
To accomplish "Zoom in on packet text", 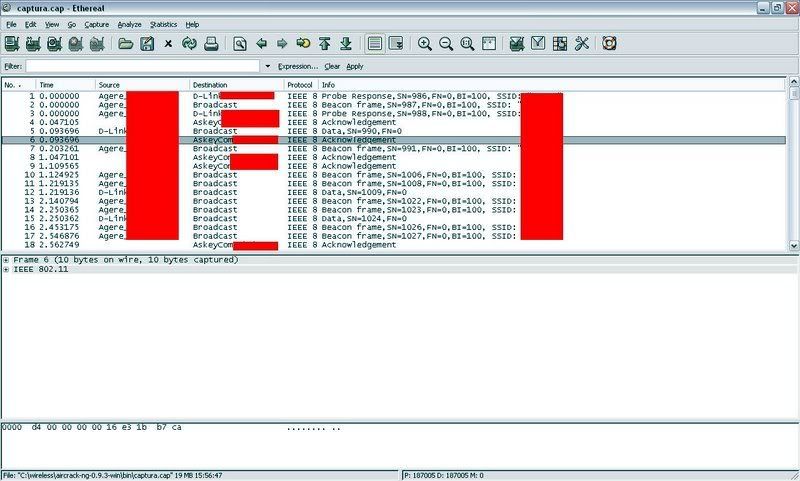I will coord(424,44).
